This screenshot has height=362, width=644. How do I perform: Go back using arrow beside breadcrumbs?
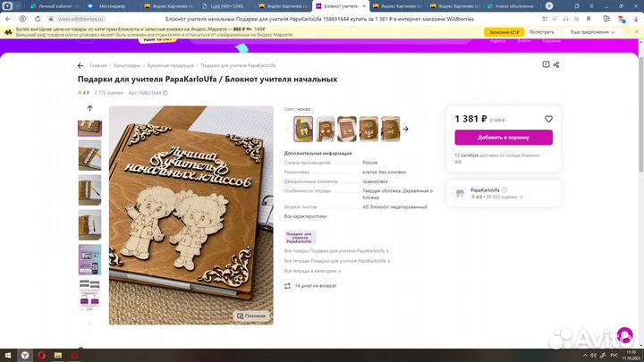point(80,65)
